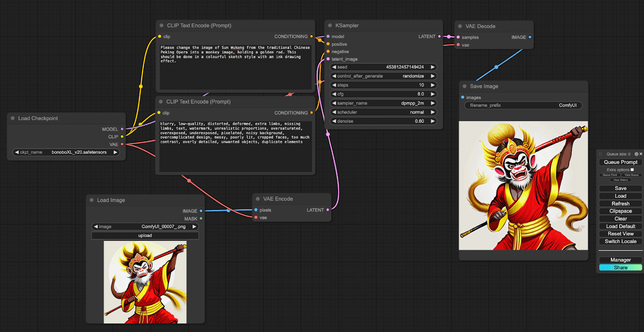Click the Refresh button
The width and height of the screenshot is (644, 332).
621,203
